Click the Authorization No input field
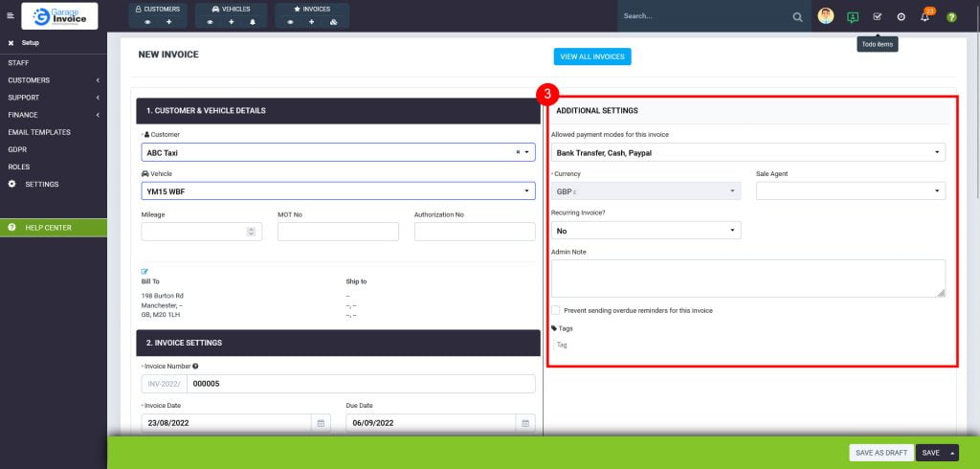The height and width of the screenshot is (469, 980). click(475, 232)
